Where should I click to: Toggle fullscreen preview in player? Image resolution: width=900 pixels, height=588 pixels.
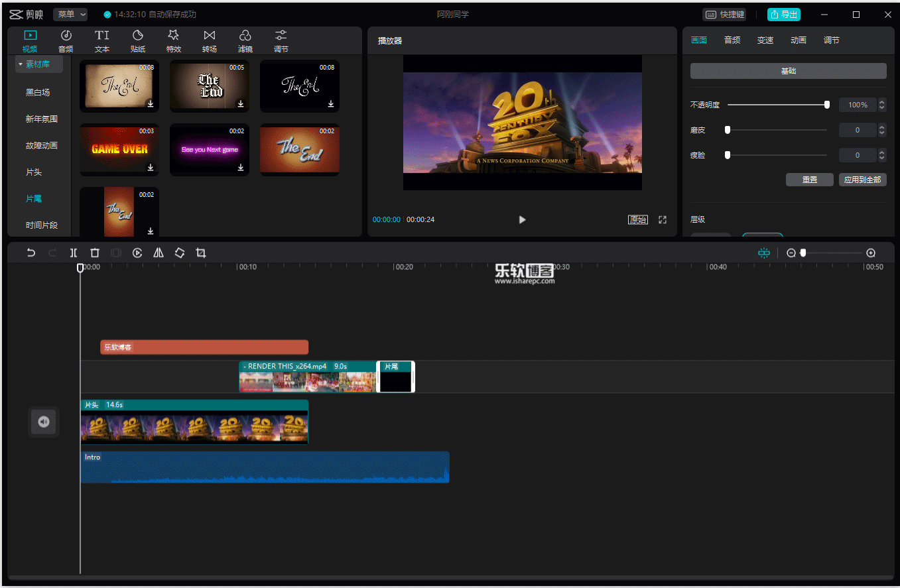pos(663,219)
